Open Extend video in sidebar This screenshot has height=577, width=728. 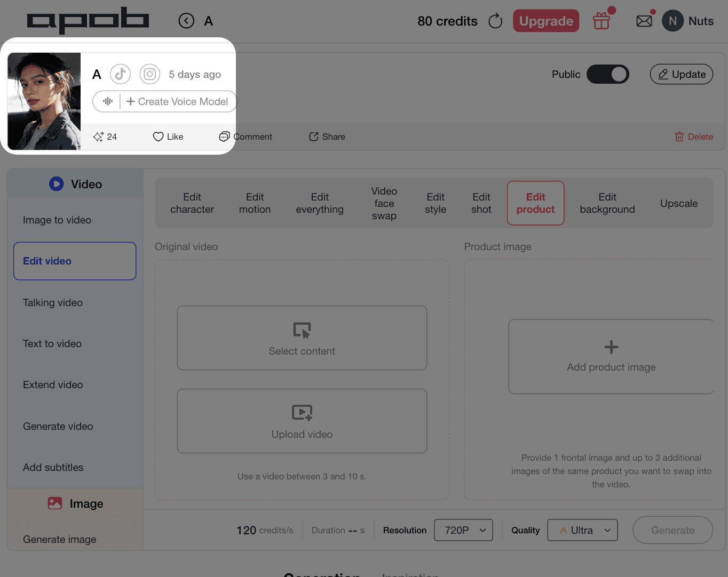click(x=75, y=384)
